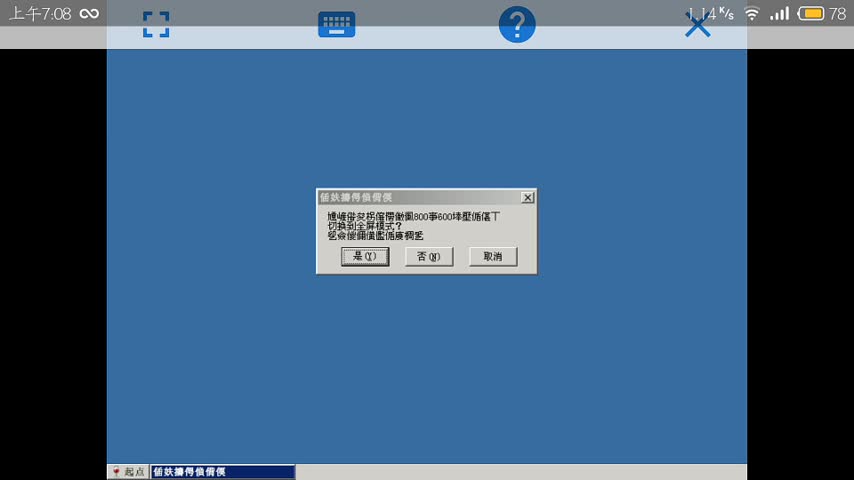Tap the network speed K/s indicator
Viewport: 854px width, 480px height.
click(710, 13)
